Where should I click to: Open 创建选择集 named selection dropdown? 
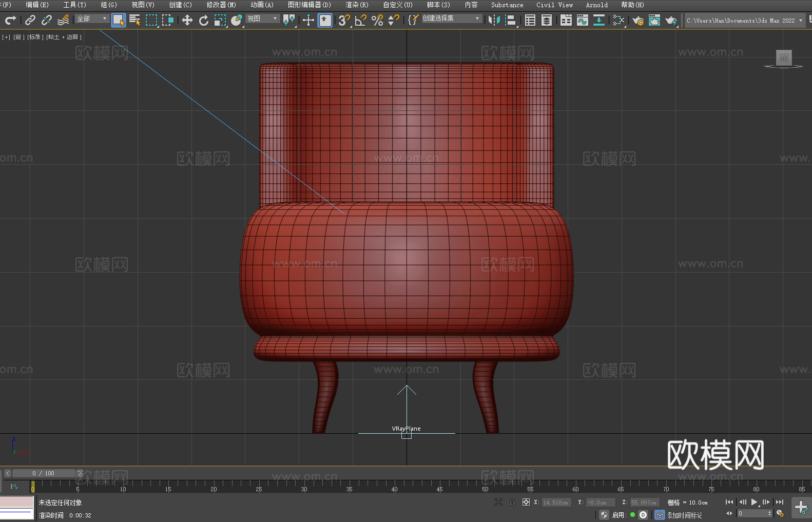coord(452,18)
